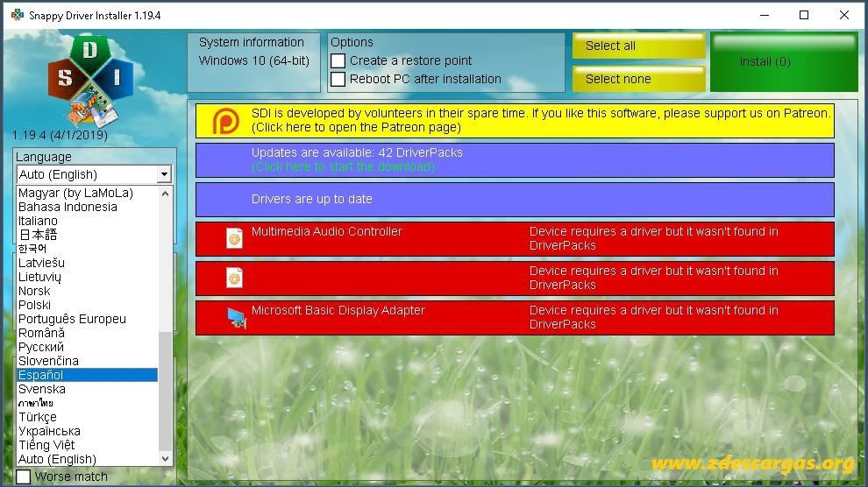
Task: Click version label 1.19.4 (4/1/2019)
Action: [x=60, y=135]
